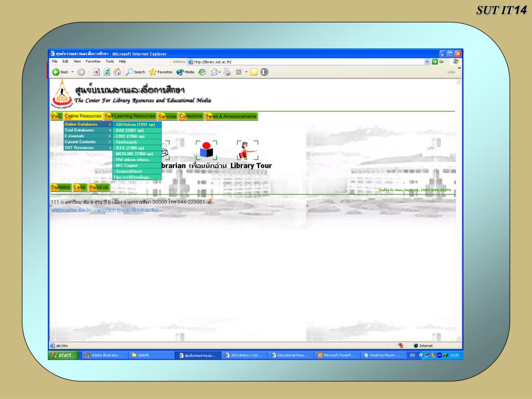Open the Mail button dropdown arrow
532x399 pixels.
pyautogui.click(x=220, y=72)
